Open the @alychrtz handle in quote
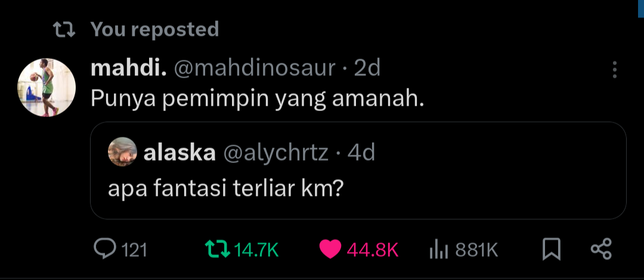Image resolution: width=644 pixels, height=280 pixels. pos(275,154)
